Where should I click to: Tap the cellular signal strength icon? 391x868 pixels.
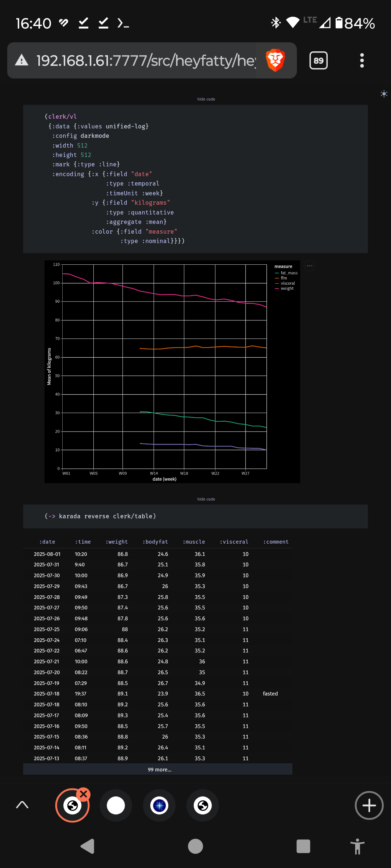click(x=325, y=23)
